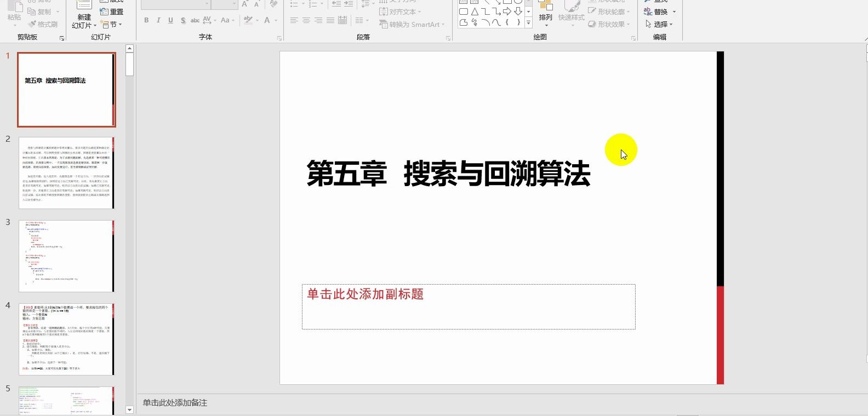The height and width of the screenshot is (416, 868).
Task: Click notes area 单击此处添加备注
Action: (175, 402)
